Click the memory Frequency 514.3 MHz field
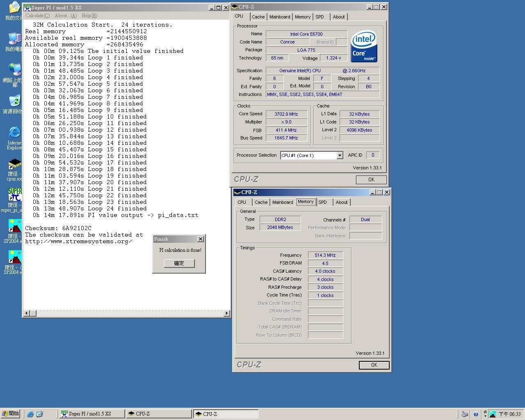The height and width of the screenshot is (420, 525). [325, 255]
